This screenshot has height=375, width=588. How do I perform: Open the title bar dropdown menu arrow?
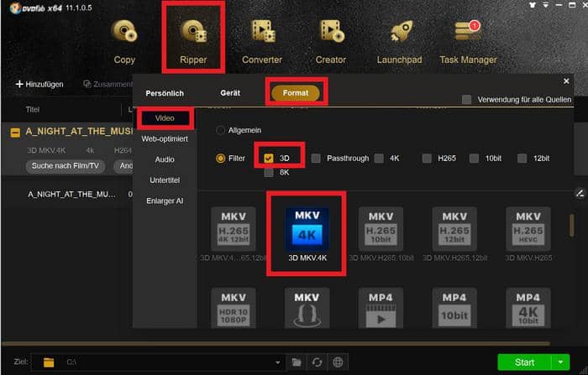click(x=546, y=5)
